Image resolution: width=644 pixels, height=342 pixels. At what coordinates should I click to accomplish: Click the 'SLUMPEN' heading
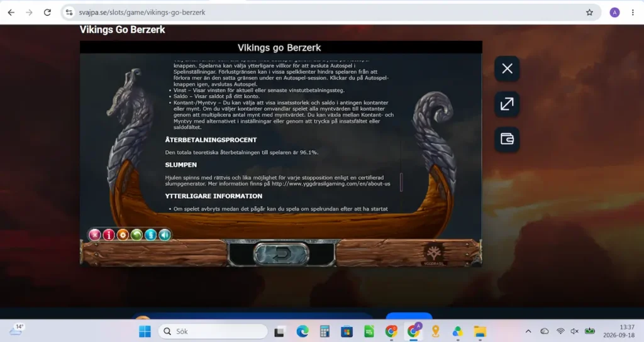pyautogui.click(x=180, y=165)
